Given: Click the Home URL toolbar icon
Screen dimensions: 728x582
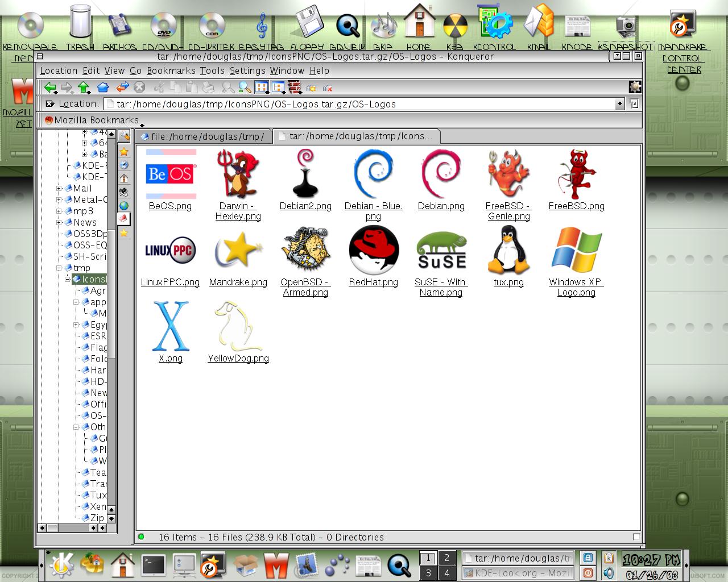Looking at the screenshot, I should [103, 87].
